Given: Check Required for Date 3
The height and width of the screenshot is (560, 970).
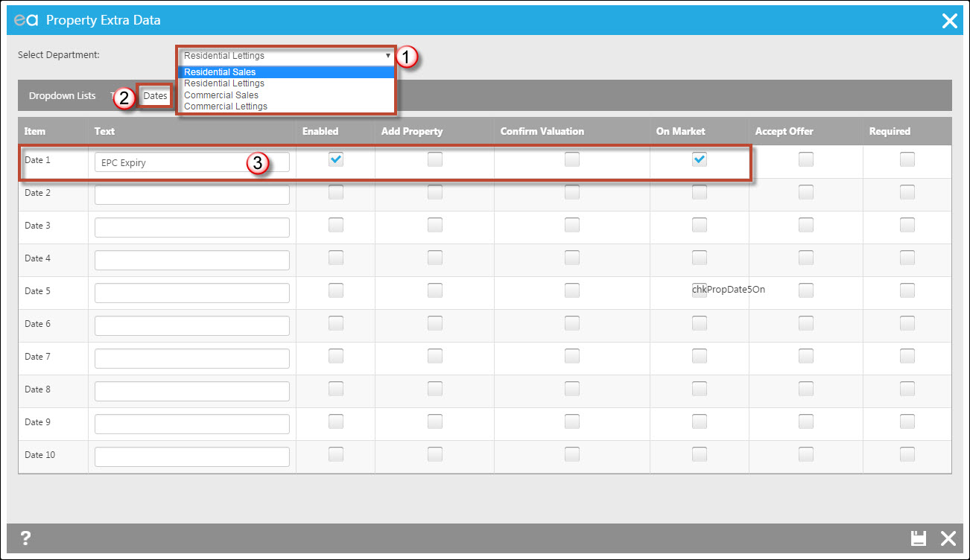Looking at the screenshot, I should click(907, 225).
